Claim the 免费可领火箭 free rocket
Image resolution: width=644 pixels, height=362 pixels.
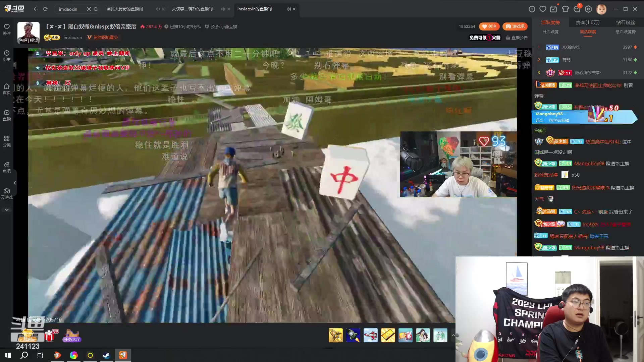pyautogui.click(x=485, y=38)
